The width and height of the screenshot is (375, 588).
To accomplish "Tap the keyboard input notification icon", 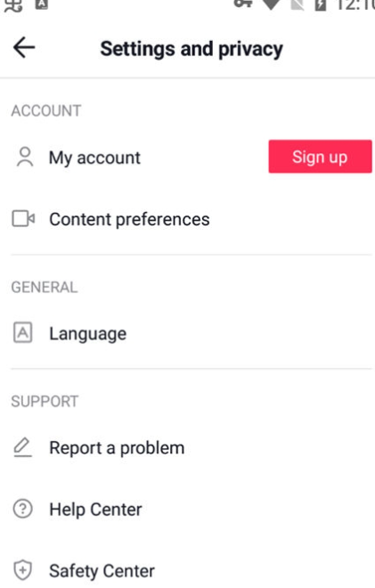I will (x=42, y=4).
